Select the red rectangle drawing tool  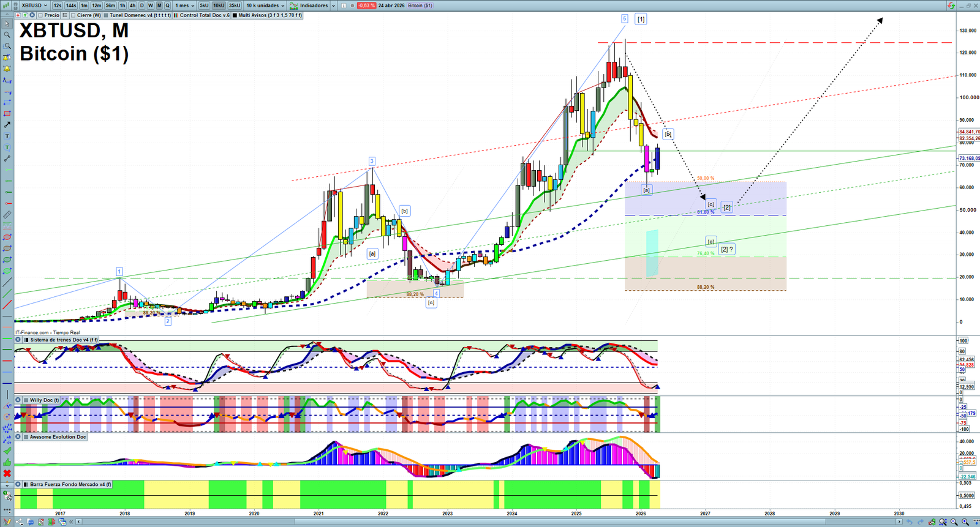point(7,113)
